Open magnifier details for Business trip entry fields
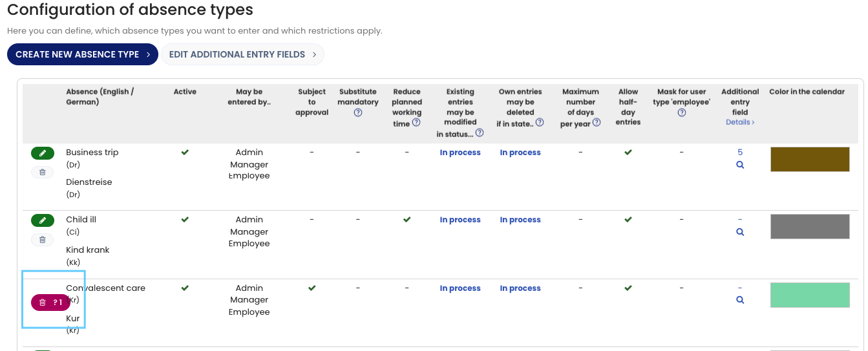 click(740, 165)
